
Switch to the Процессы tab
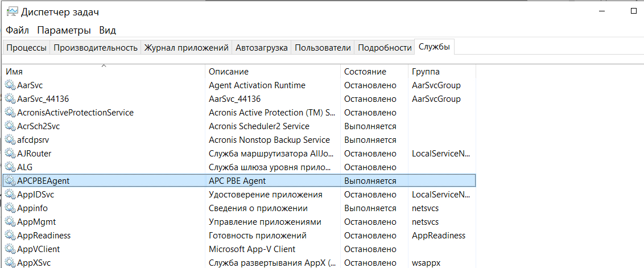[x=26, y=48]
